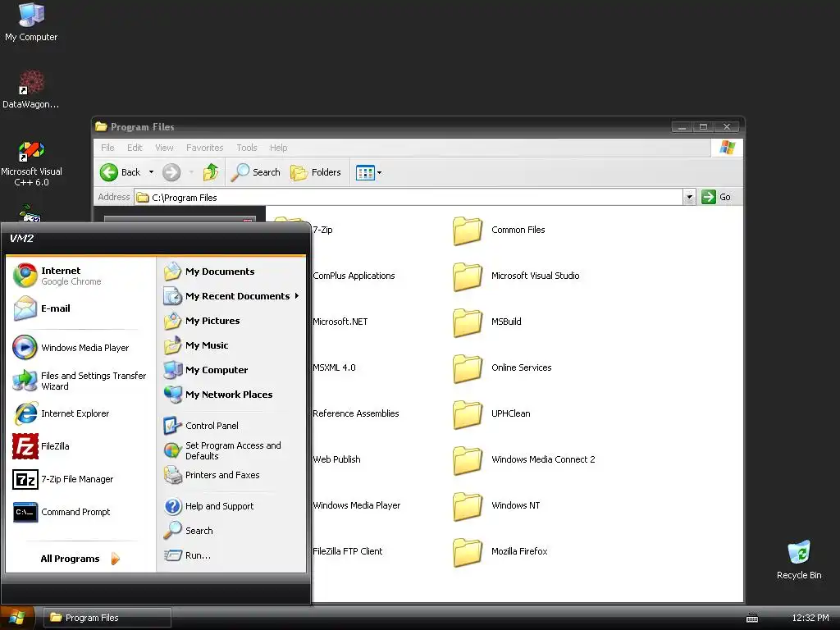Viewport: 840px width, 630px height.
Task: Select the Windows Media Connect 2 folder
Action: point(524,459)
